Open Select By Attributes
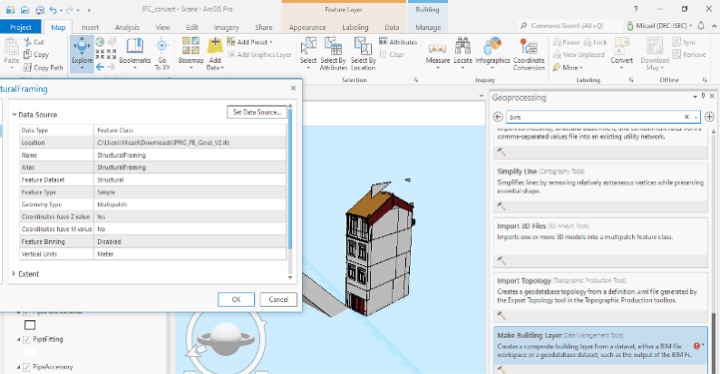720x374 pixels. click(333, 53)
